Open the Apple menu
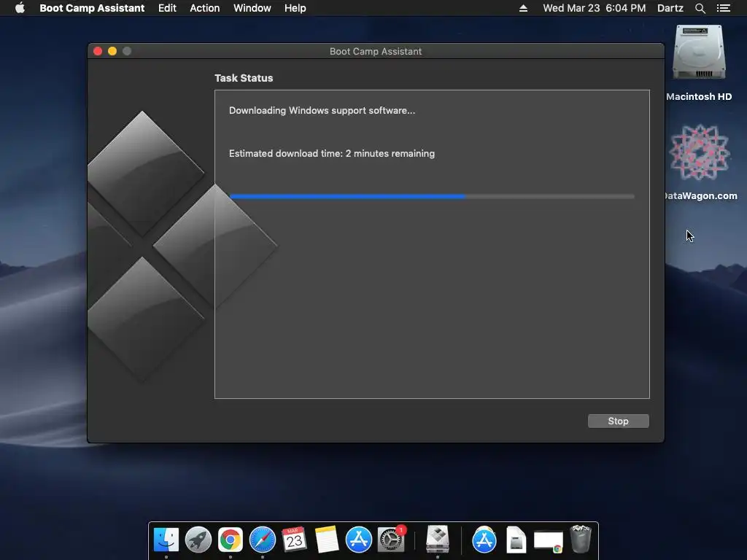The height and width of the screenshot is (560, 747). [20, 8]
